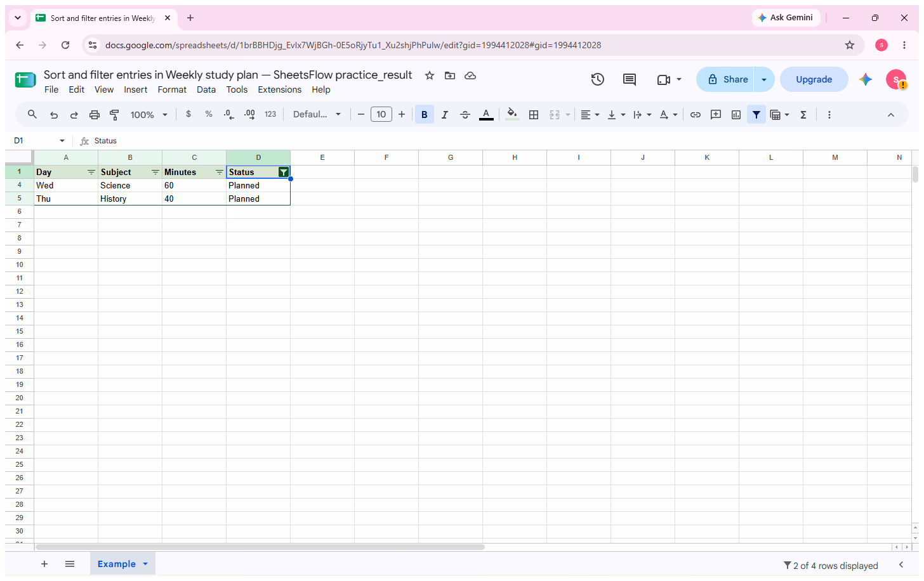
Task: Format as currency with dollar icon
Action: (188, 114)
